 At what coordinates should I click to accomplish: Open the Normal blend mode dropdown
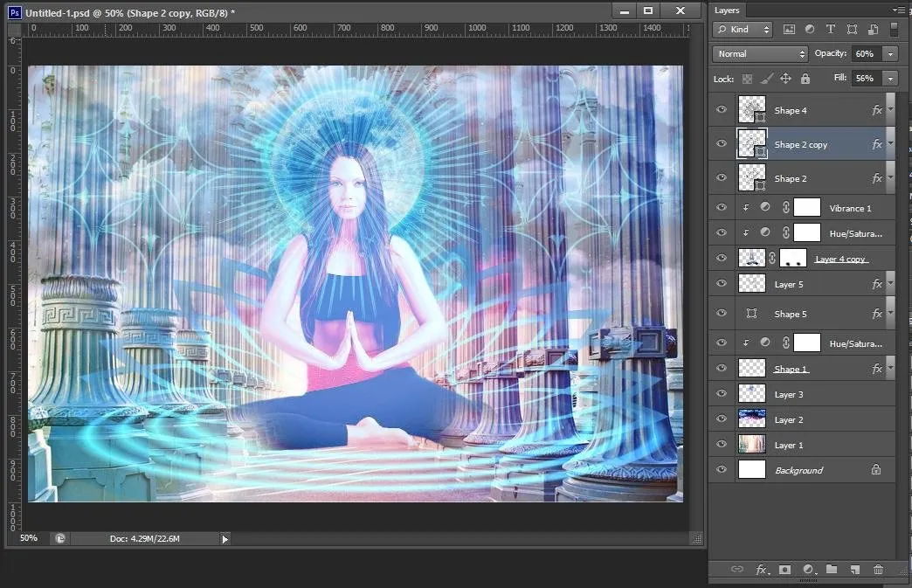point(760,54)
